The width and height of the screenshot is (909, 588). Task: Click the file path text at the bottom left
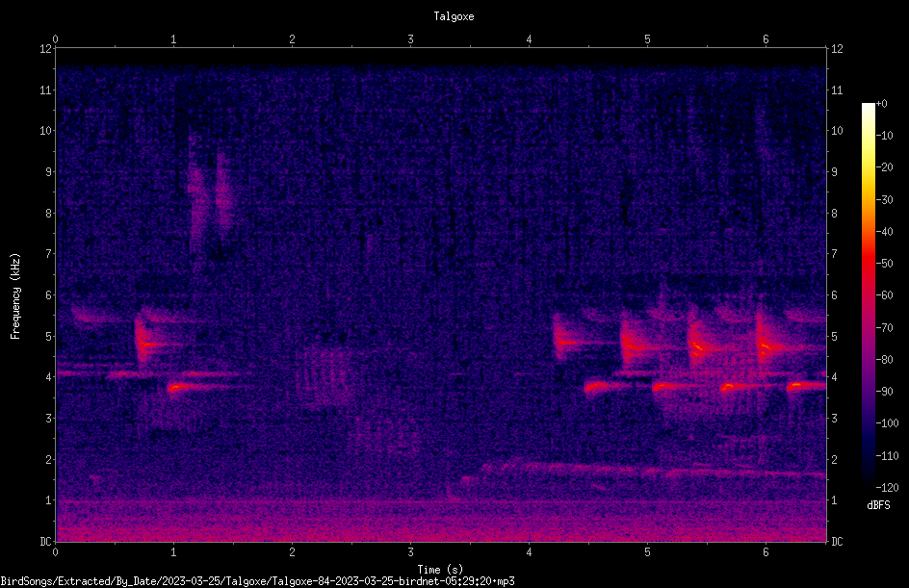(257, 581)
